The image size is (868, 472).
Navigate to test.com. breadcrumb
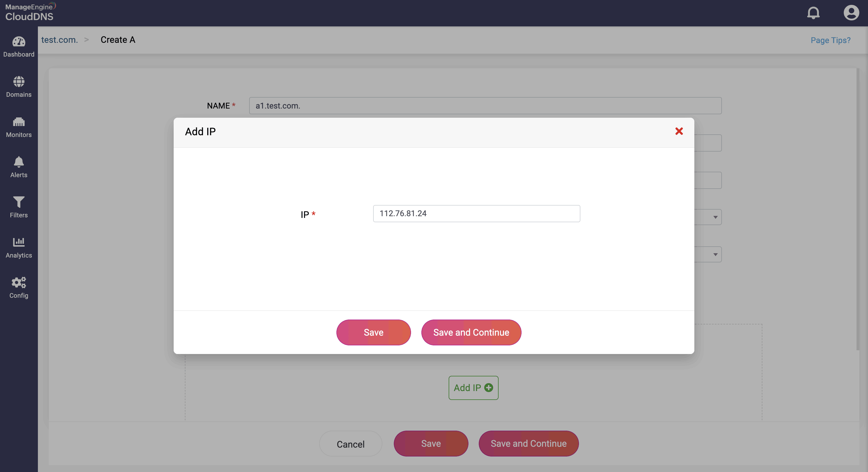(x=59, y=40)
